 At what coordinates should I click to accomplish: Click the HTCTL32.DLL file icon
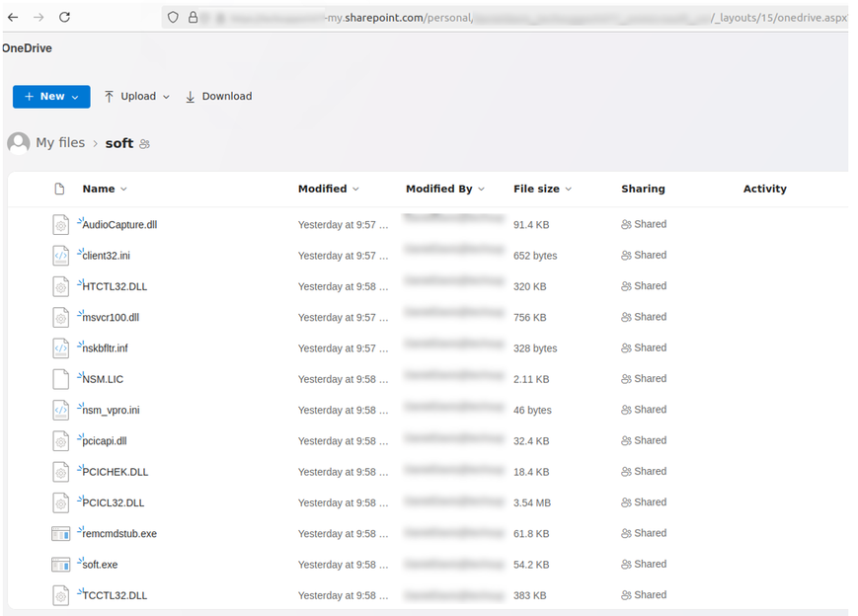click(61, 286)
